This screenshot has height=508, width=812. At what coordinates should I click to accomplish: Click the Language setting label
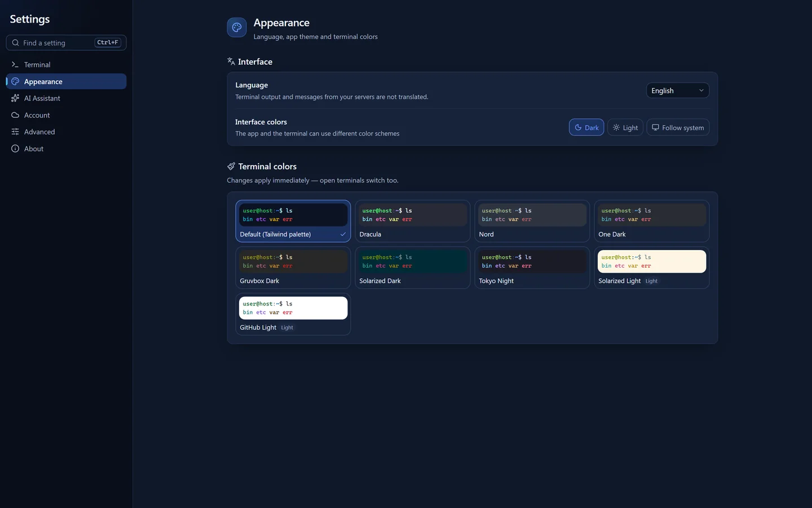[251, 85]
